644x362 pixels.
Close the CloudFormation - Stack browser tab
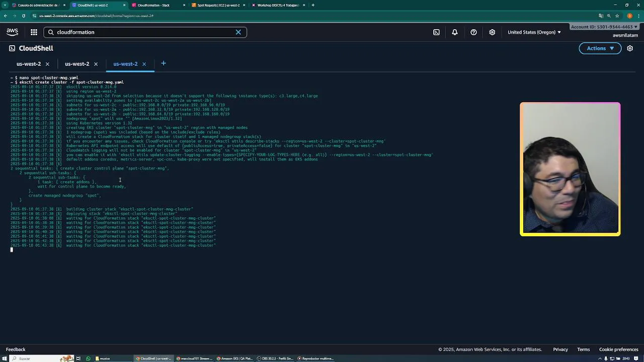[184, 5]
